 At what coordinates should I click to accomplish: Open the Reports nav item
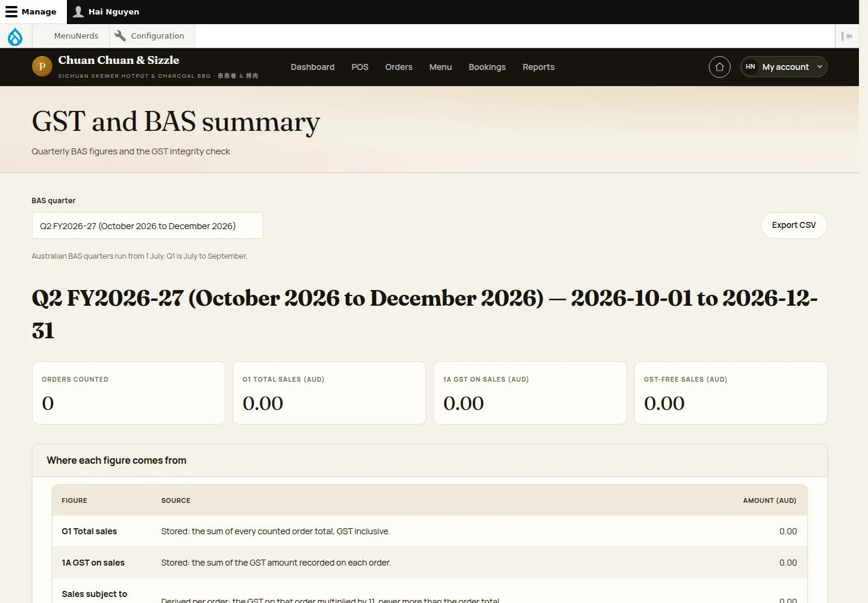point(538,67)
